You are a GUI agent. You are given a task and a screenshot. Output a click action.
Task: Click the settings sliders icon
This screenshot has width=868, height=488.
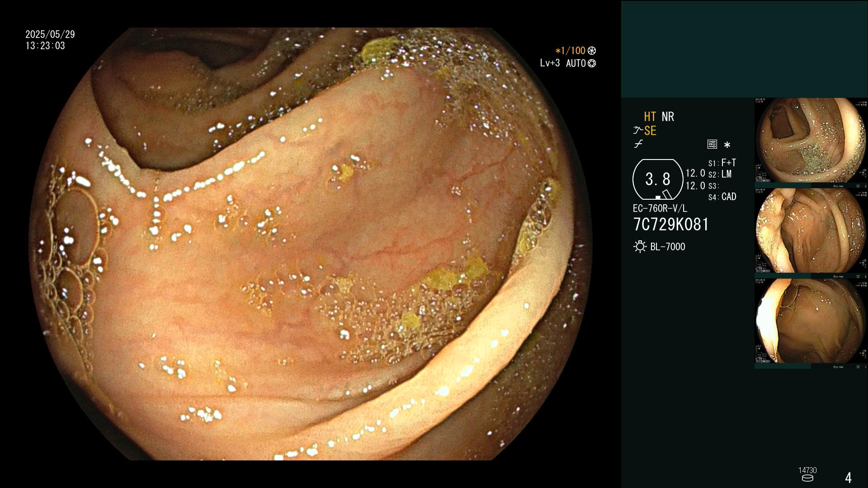click(712, 145)
